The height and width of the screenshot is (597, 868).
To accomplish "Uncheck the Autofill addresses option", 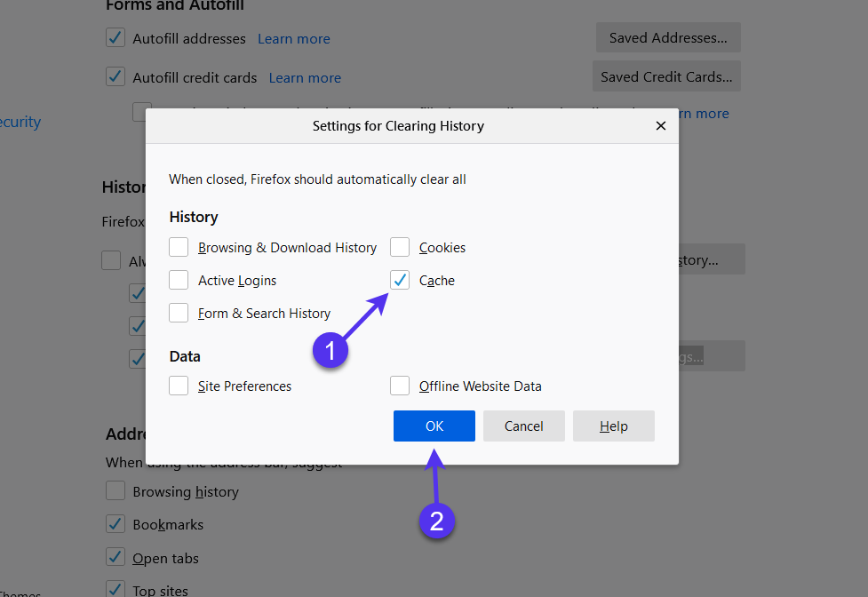I will [x=115, y=37].
